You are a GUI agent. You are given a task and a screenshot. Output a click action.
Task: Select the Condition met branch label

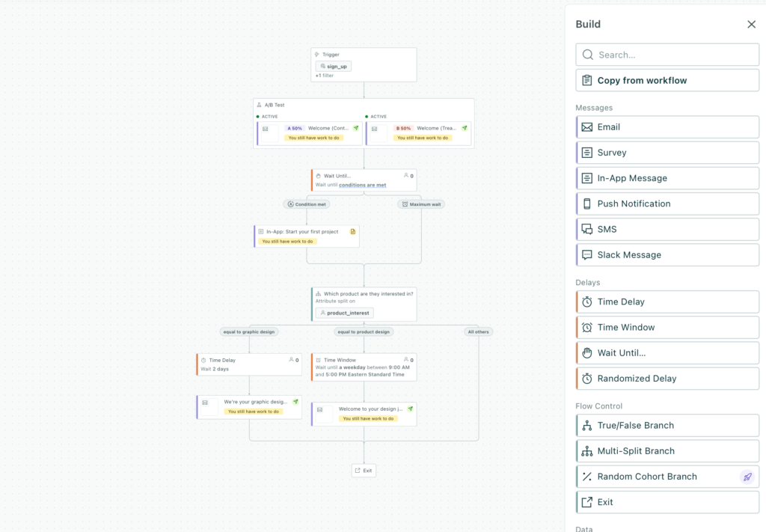(307, 204)
